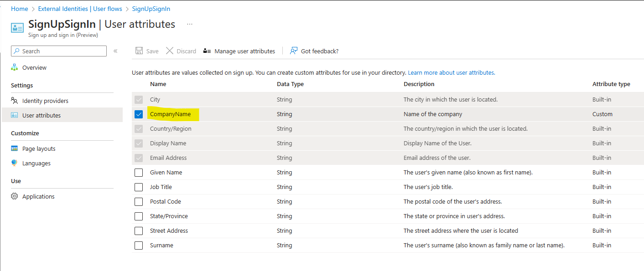Enable the Surname attribute
Screen dimensions: 644x271
138,245
